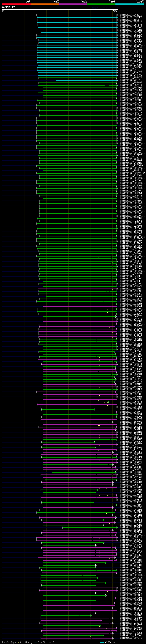Select the UniRef100_A0CT41 label
The height and width of the screenshot is (644, 146).
click(131, 261)
